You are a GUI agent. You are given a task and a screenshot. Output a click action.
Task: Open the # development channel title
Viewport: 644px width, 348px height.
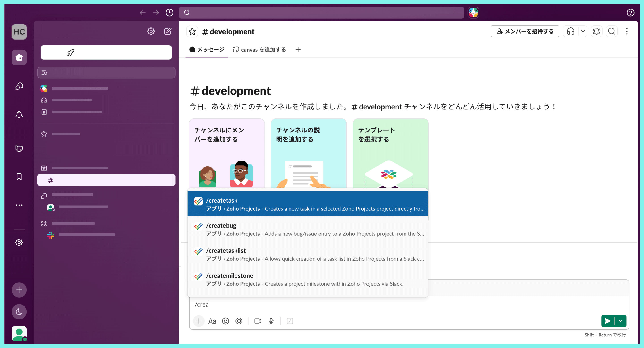click(x=228, y=32)
